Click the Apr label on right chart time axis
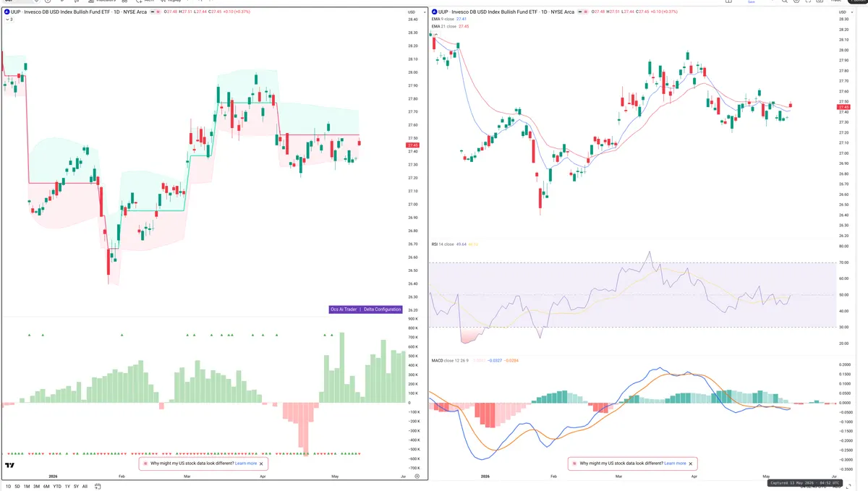 click(x=694, y=477)
